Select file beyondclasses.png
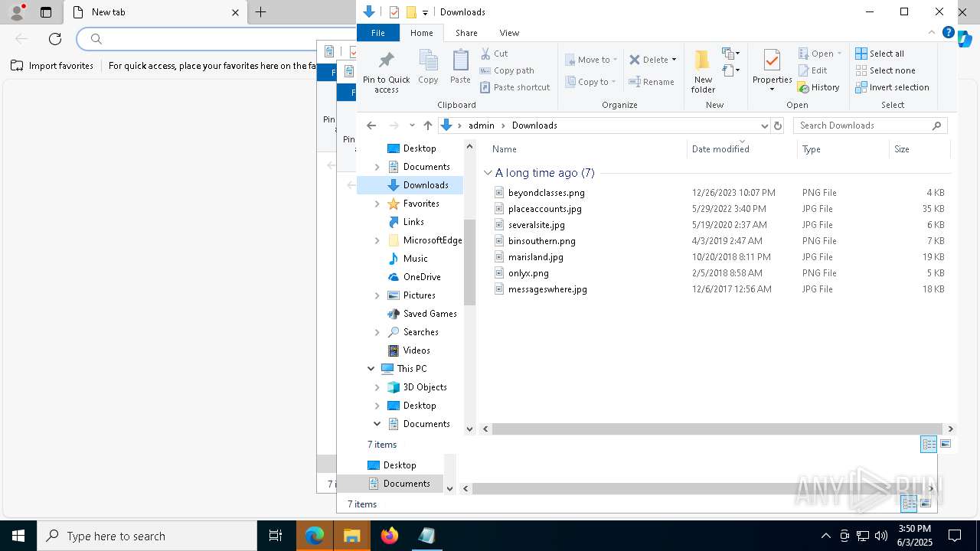 tap(546, 193)
